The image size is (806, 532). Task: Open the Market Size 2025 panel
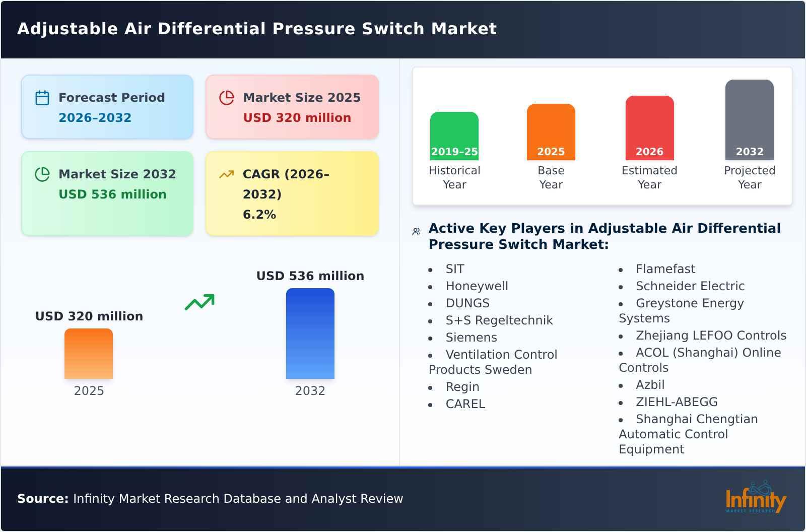click(292, 106)
